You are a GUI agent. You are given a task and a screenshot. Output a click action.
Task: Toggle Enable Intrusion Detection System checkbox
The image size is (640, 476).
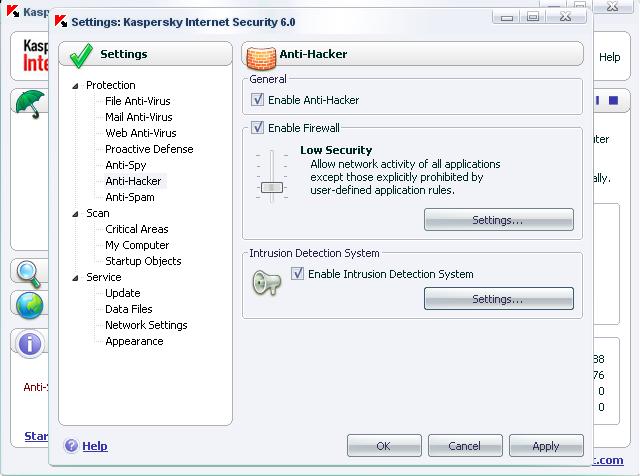pos(297,274)
